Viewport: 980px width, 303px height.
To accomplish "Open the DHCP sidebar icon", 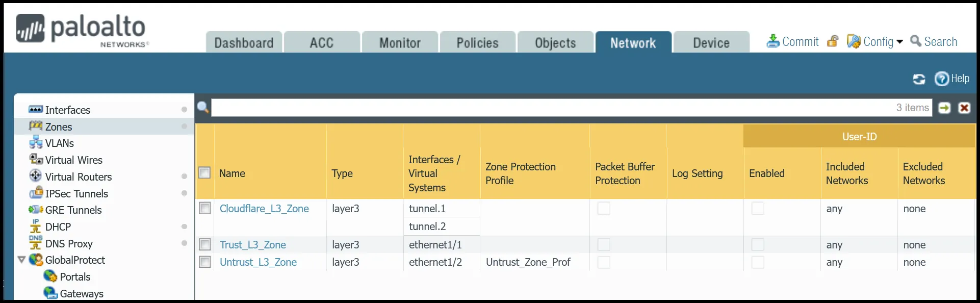I will 34,227.
